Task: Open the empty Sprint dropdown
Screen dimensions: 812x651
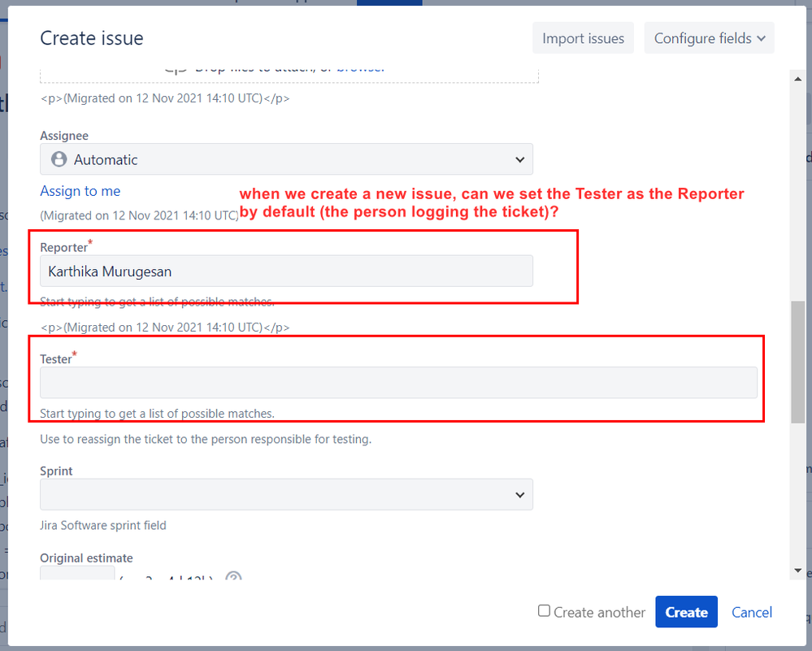Action: pyautogui.click(x=286, y=494)
